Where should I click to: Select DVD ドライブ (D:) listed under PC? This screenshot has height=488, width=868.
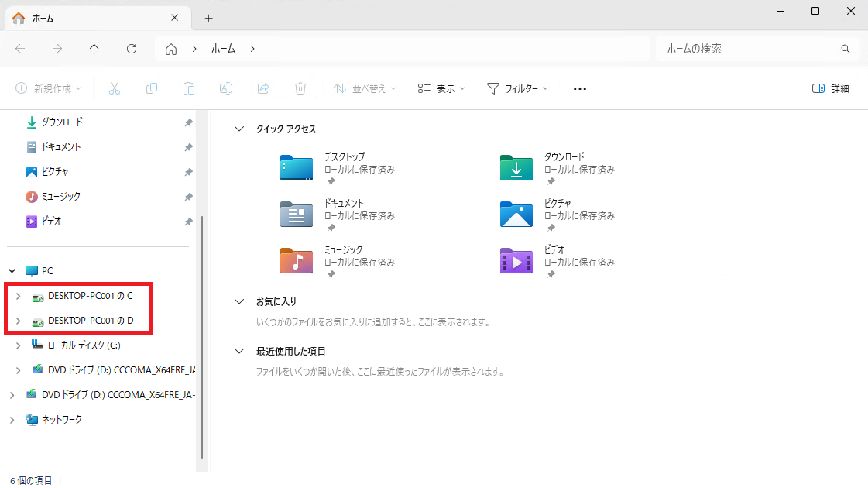122,370
